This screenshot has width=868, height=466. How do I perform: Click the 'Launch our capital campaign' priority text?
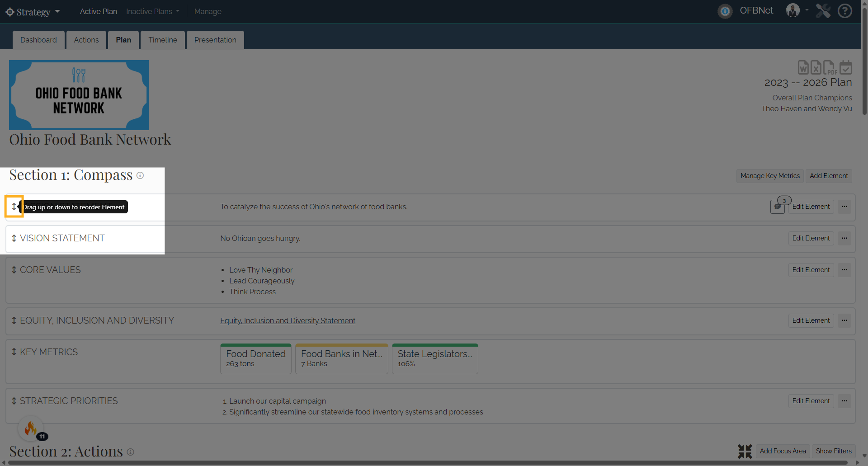pos(278,401)
